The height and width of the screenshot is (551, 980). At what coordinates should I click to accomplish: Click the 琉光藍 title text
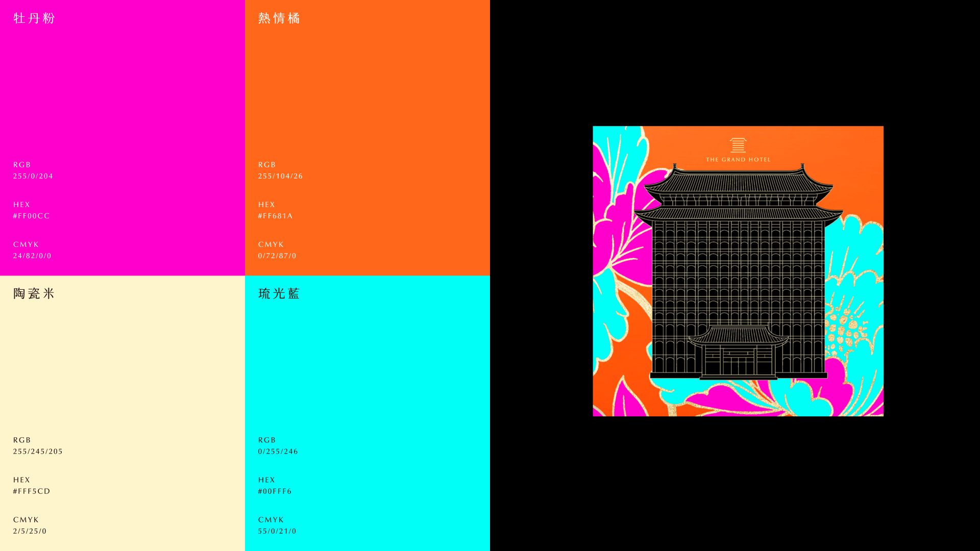coord(279,294)
